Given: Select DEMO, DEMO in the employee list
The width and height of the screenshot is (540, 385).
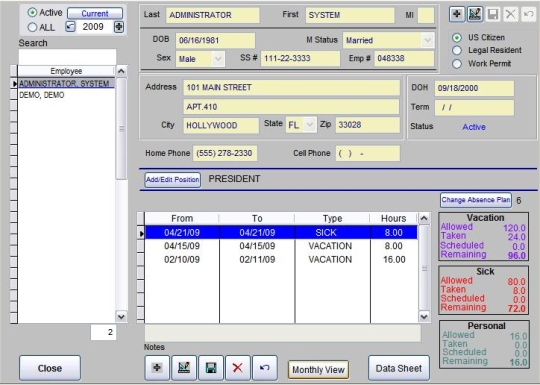Looking at the screenshot, I should coord(66,95).
